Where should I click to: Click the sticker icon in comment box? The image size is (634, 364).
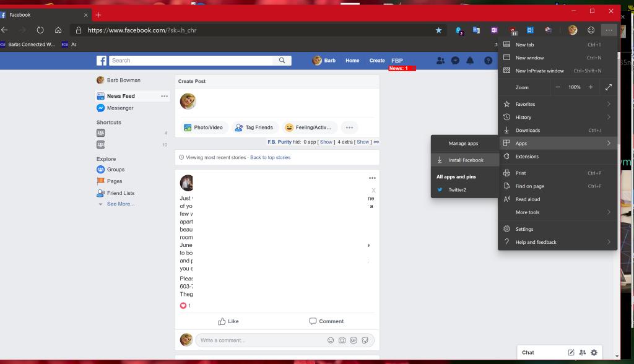point(365,340)
